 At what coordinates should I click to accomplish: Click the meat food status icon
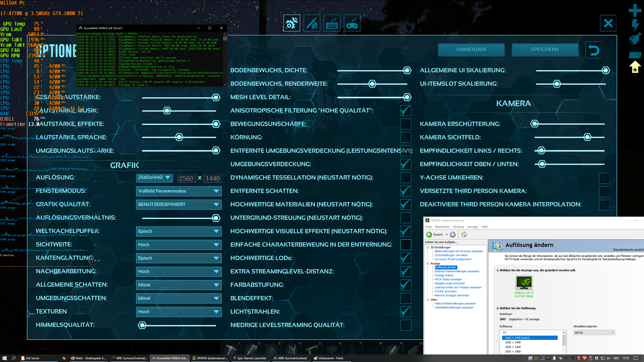click(635, 39)
